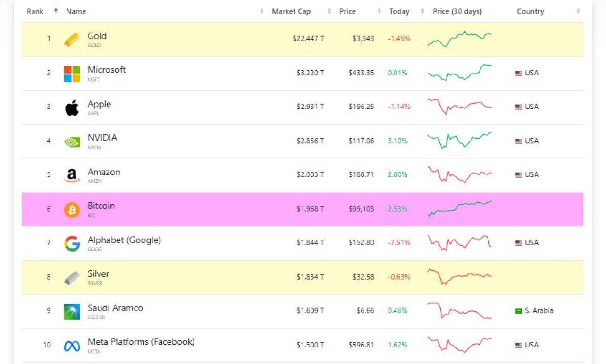
Task: Click NVIDIA's 30-day price chart
Action: click(x=460, y=140)
